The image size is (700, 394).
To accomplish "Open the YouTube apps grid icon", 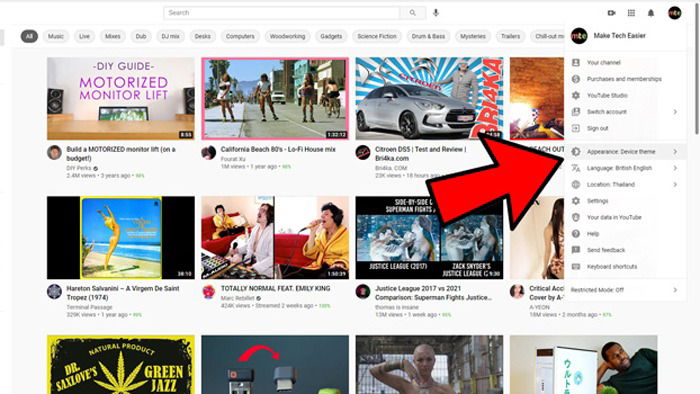I will tap(631, 13).
